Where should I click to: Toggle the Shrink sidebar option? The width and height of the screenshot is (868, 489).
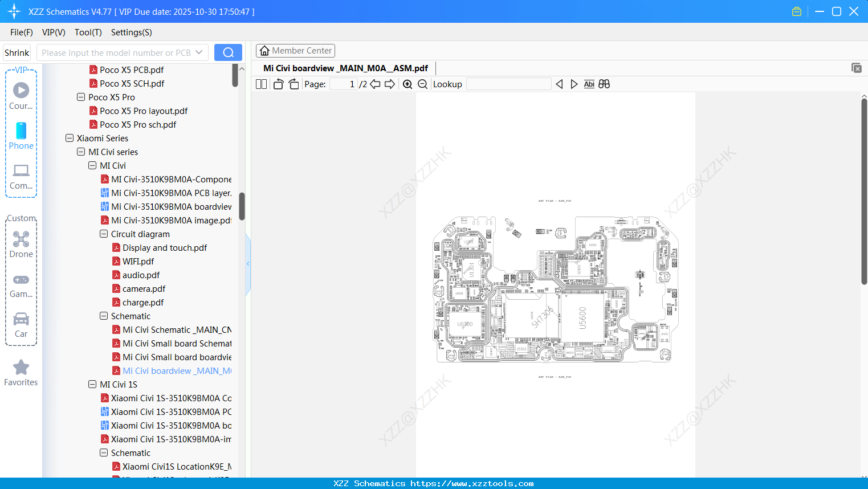[x=16, y=52]
